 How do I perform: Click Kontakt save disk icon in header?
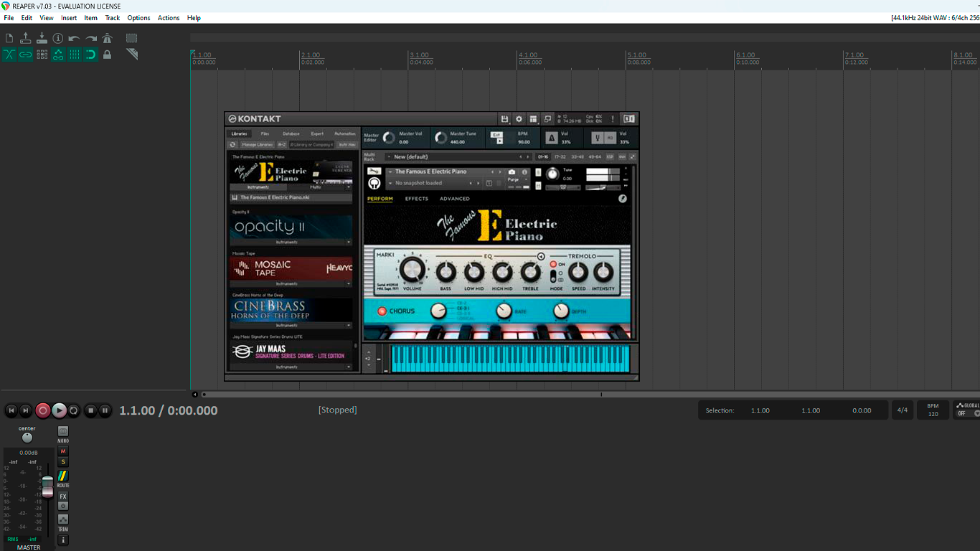[504, 119]
